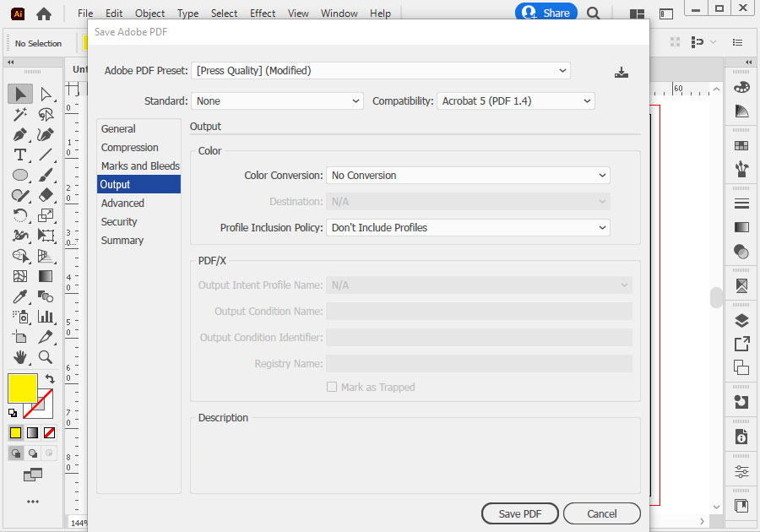Open the Compatibility dropdown
The width and height of the screenshot is (760, 532).
[x=516, y=100]
